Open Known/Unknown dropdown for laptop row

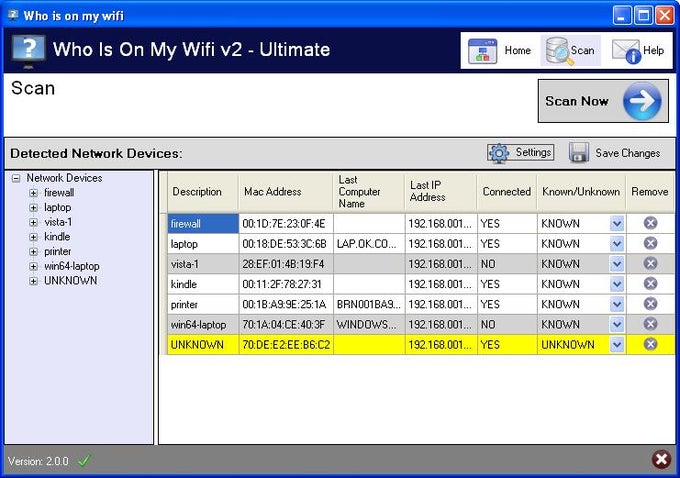(617, 244)
